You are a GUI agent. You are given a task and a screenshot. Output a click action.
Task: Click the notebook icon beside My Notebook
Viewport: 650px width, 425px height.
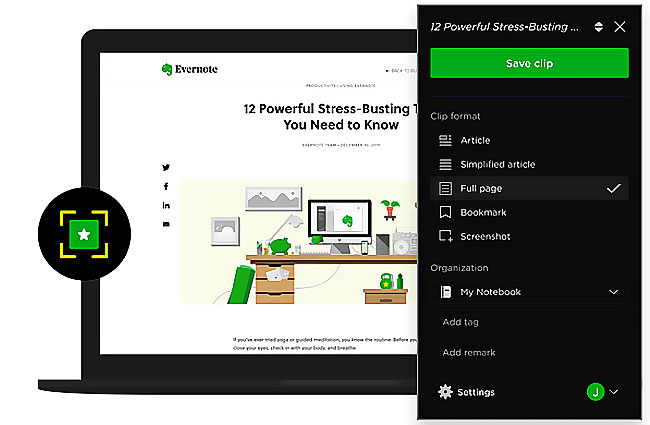(446, 292)
